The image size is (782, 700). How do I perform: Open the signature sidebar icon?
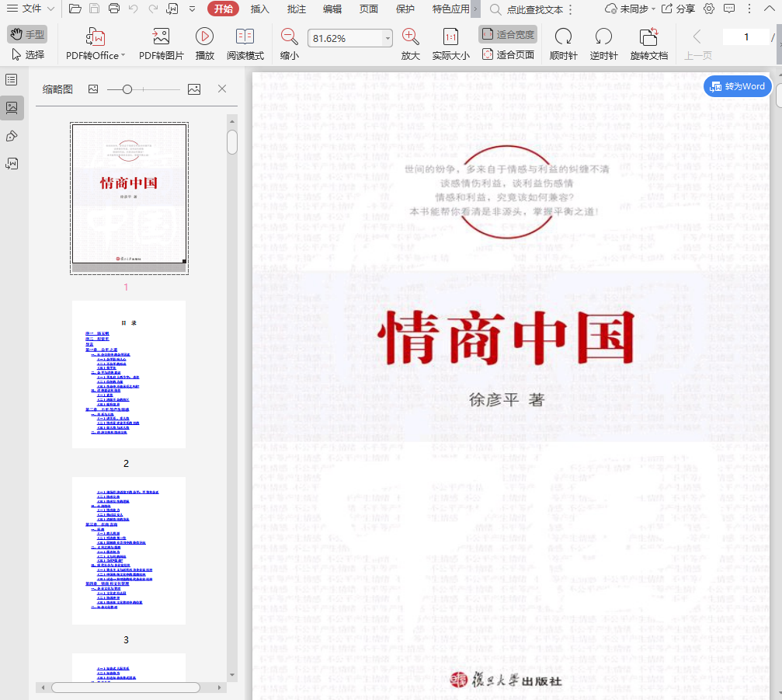12,164
